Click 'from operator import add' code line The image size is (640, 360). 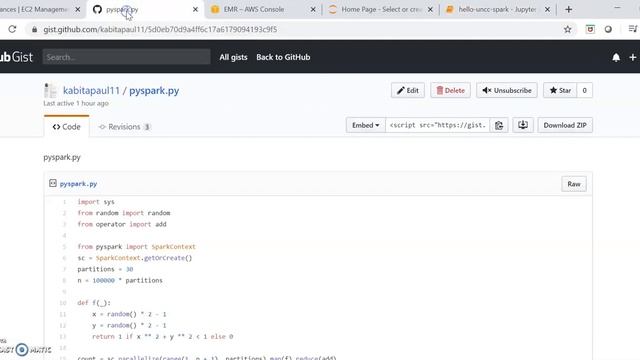[122, 224]
